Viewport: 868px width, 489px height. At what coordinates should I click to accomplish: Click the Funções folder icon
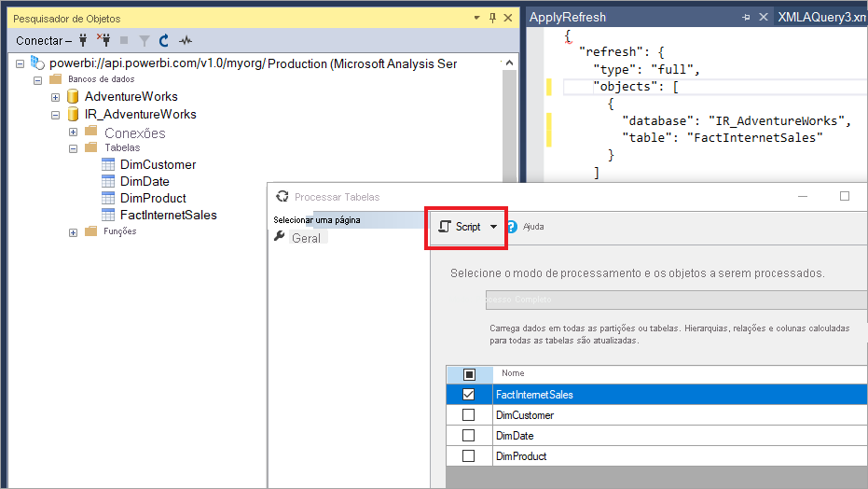coord(90,231)
